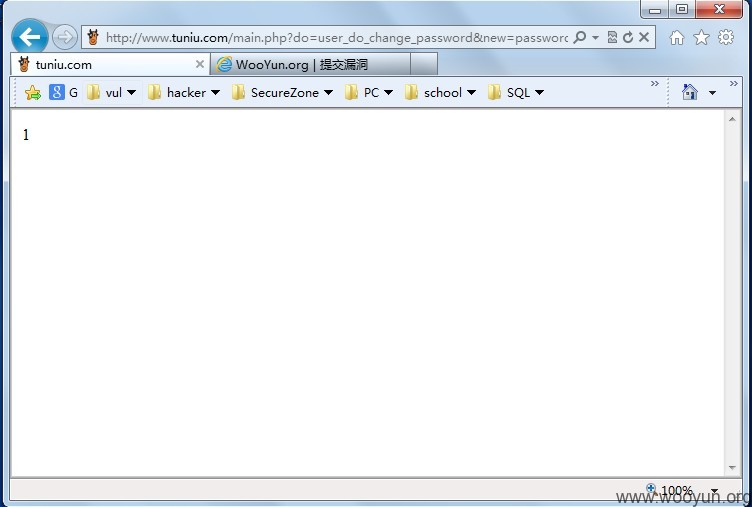Image resolution: width=752 pixels, height=507 pixels.
Task: Switch to the WooYun.org tab
Action: click(x=310, y=64)
